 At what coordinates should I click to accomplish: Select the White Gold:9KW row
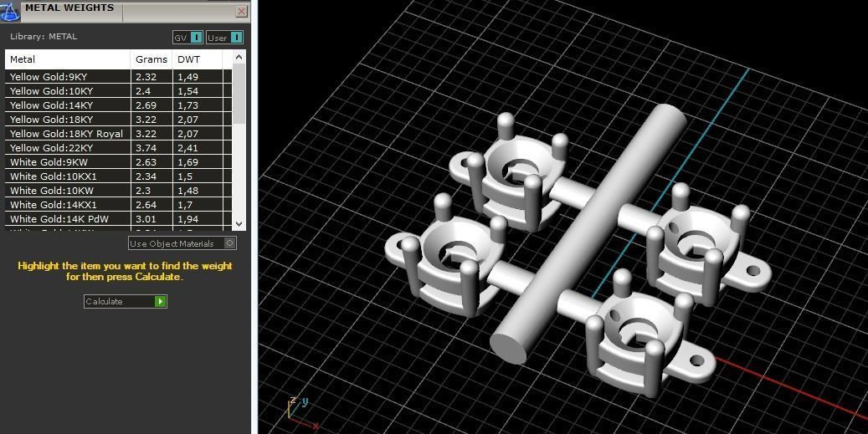click(x=119, y=162)
